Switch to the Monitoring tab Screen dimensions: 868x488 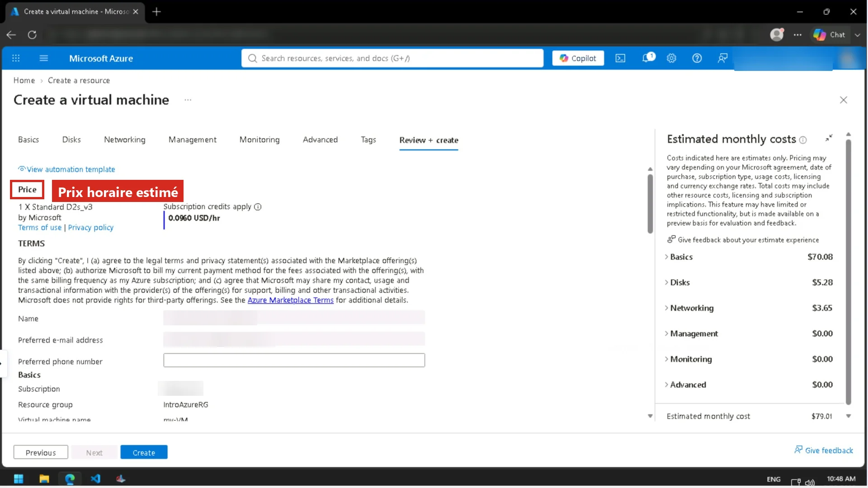pos(259,140)
